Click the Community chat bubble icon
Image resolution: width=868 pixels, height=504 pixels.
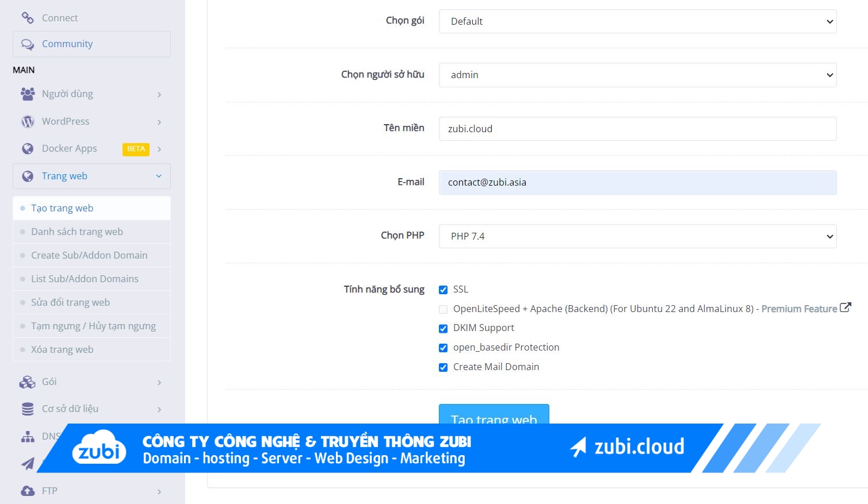(x=28, y=44)
